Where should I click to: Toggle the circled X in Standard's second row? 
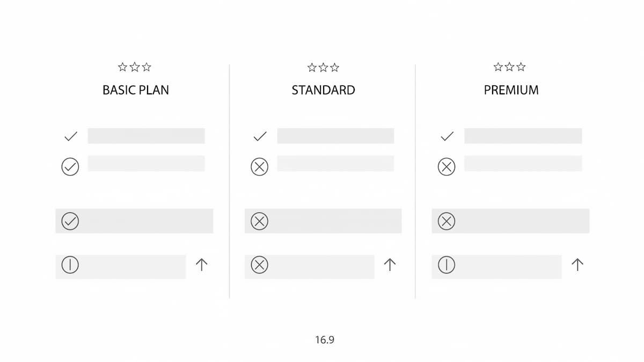260,167
